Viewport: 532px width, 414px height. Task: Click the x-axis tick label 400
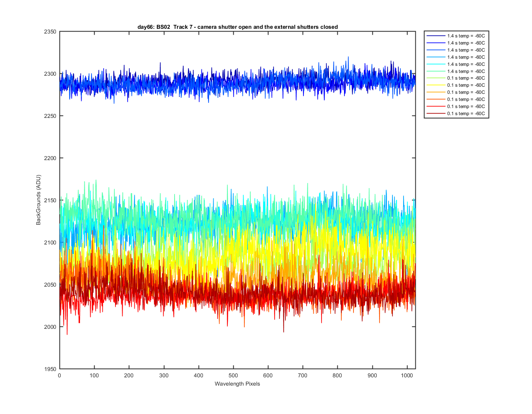click(199, 375)
